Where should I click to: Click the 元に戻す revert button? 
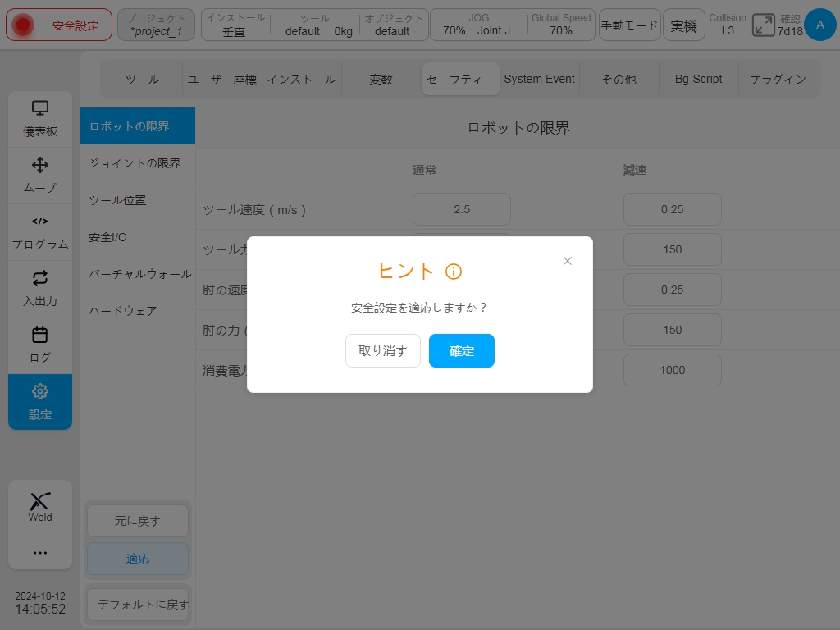coord(138,521)
